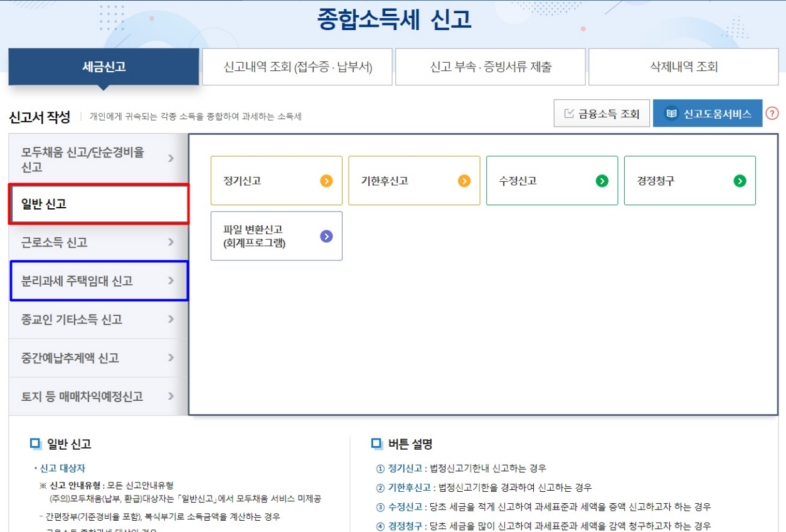Click the green arrow icon on 수정신고 card
This screenshot has width=786, height=532.
tap(600, 180)
